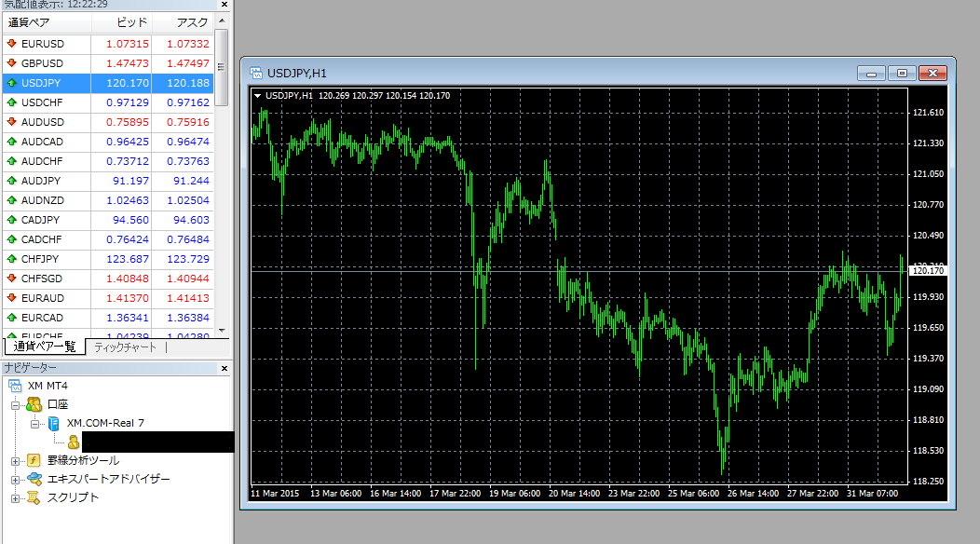Viewport: 980px width, 544px height.
Task: Click the account user icon under XM.COM-Real 7
Action: coord(73,442)
